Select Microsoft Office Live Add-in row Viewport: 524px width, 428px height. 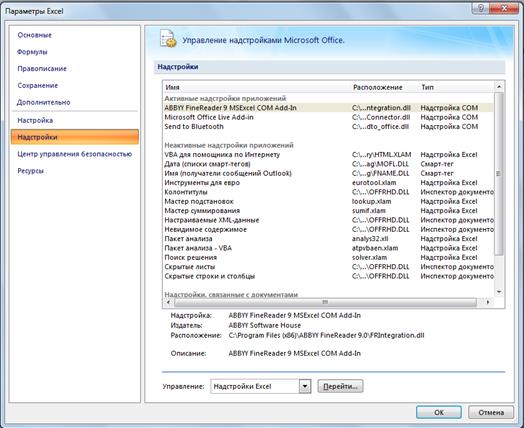pos(328,117)
